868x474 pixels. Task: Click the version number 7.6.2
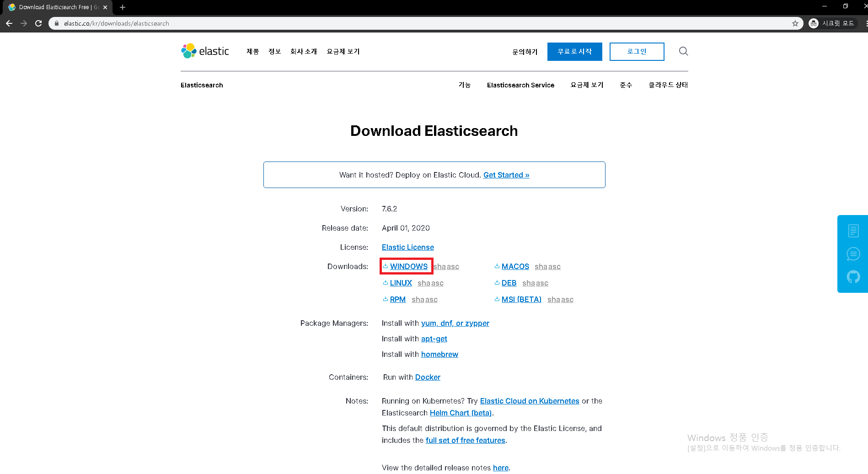point(389,209)
